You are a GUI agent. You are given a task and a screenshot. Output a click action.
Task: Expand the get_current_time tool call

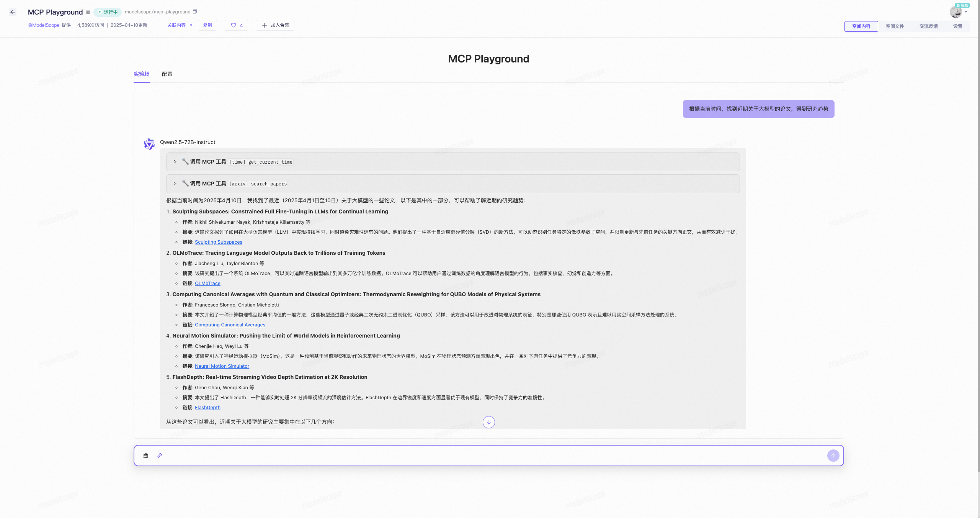[x=175, y=162]
